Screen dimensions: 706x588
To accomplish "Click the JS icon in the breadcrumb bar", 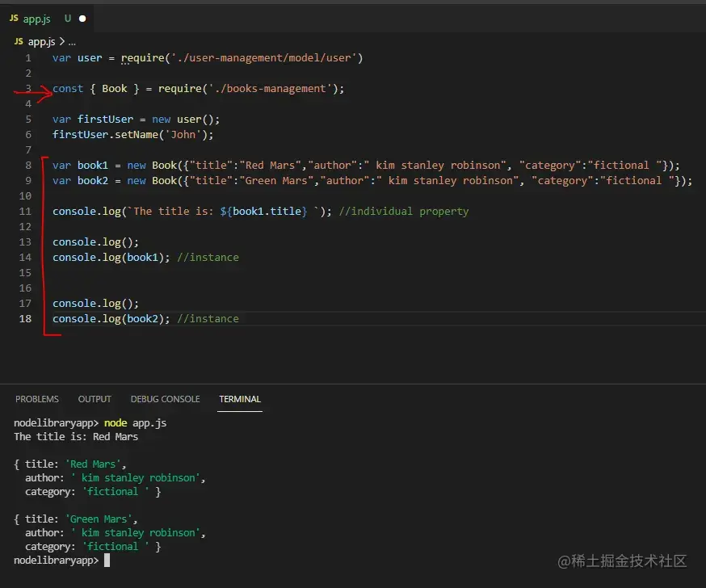I will coord(19,41).
